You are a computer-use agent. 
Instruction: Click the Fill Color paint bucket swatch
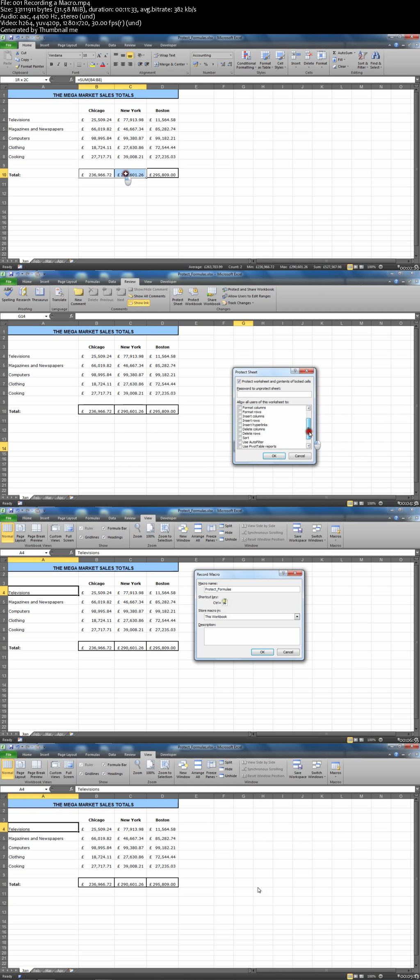(x=92, y=64)
